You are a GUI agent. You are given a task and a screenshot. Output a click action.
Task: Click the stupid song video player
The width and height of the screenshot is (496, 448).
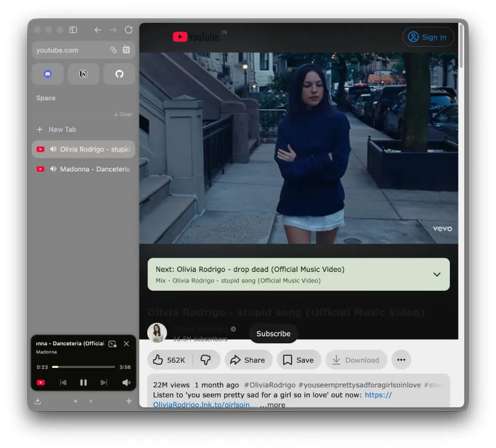299,148
